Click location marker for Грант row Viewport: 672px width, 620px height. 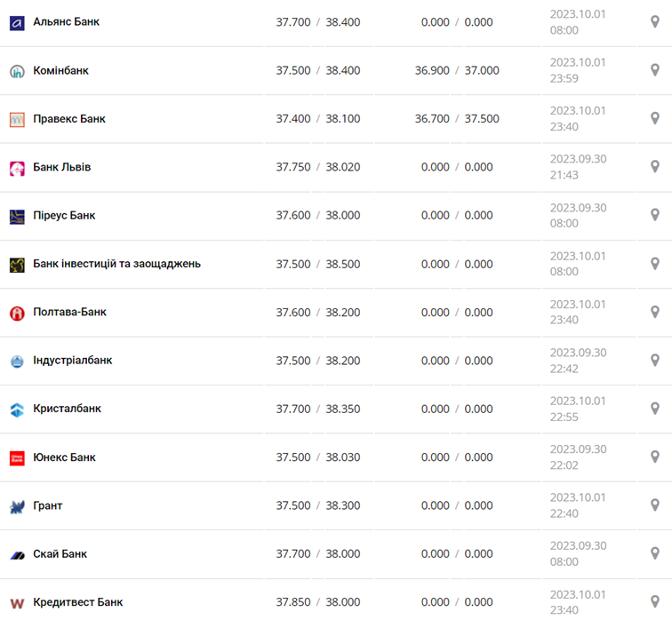coord(655,505)
